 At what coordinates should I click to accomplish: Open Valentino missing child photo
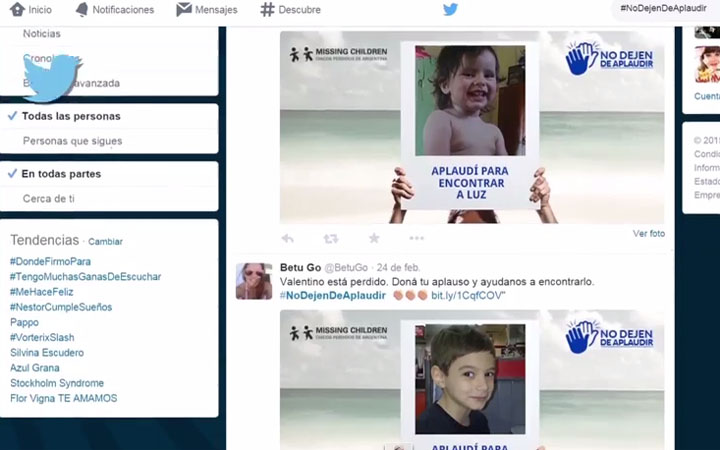pyautogui.click(x=472, y=380)
